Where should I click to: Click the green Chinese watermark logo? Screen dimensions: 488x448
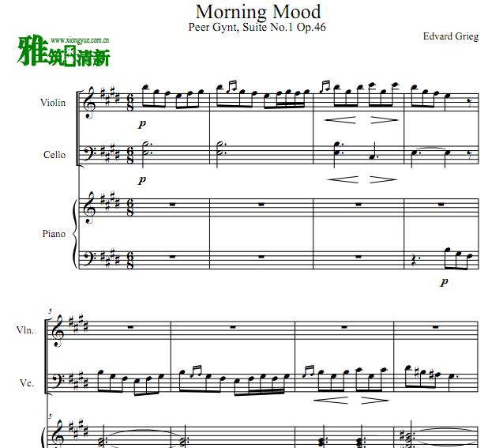(x=63, y=55)
